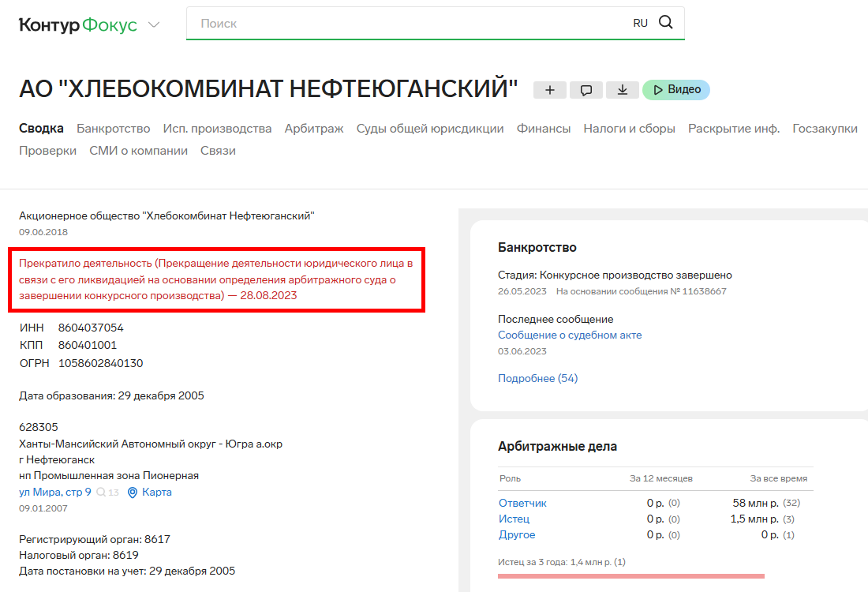Click Налоговый орган: 8619 text
This screenshot has height=592, width=868.
point(79,555)
